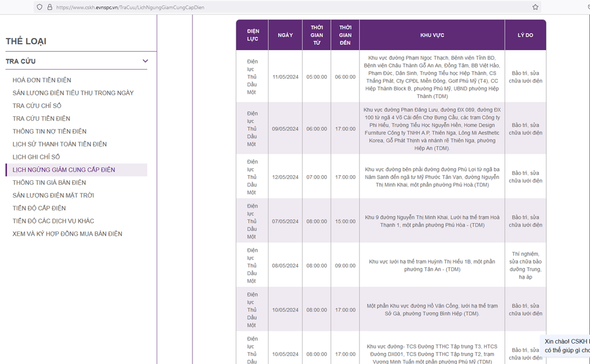Image resolution: width=590 pixels, height=364 pixels.
Task: Open THÔNG TIN GIÁ BÁN ĐIỆN
Action: 50,183
